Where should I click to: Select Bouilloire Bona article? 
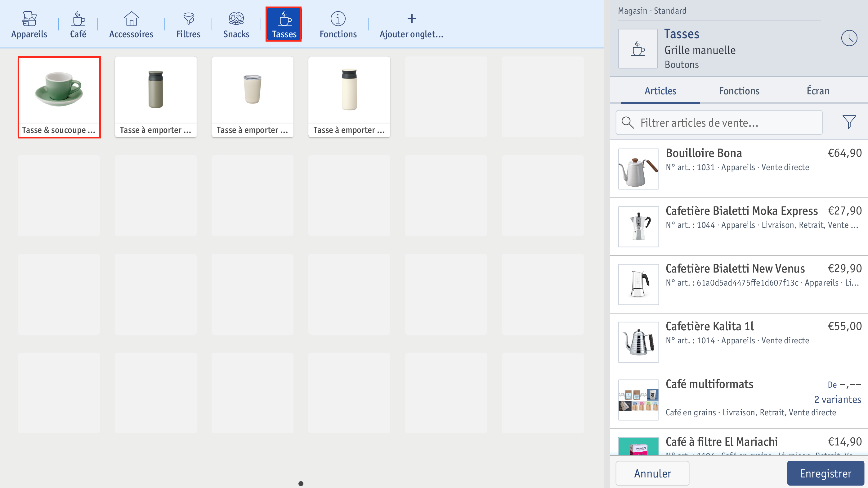(739, 169)
